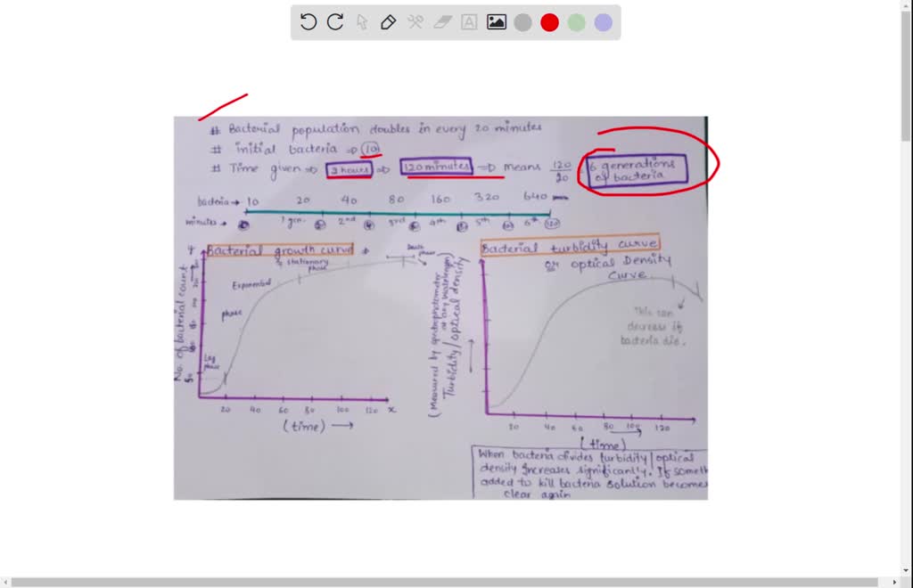The image size is (913, 588).
Task: Select the Pen annotation tool
Action: point(389,21)
